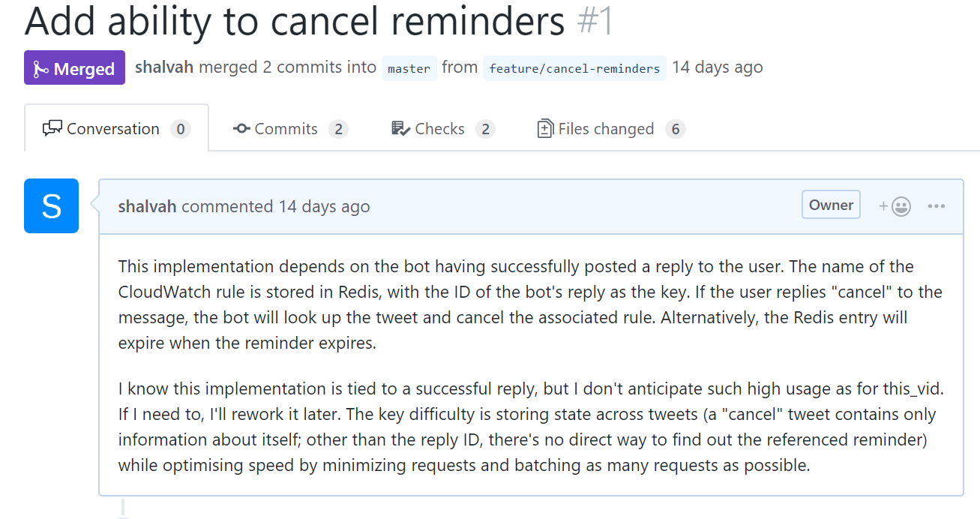Open the feature/cancel-reminders branch link

pyautogui.click(x=574, y=68)
